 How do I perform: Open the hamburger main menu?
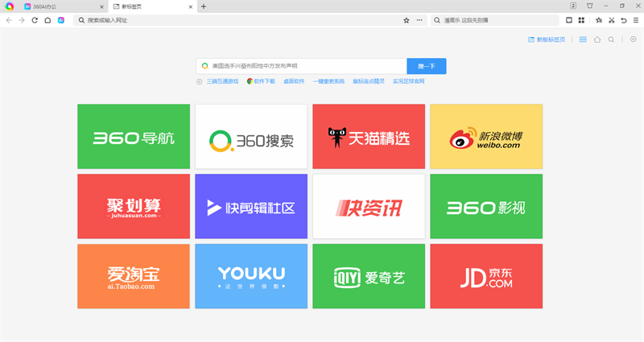635,20
